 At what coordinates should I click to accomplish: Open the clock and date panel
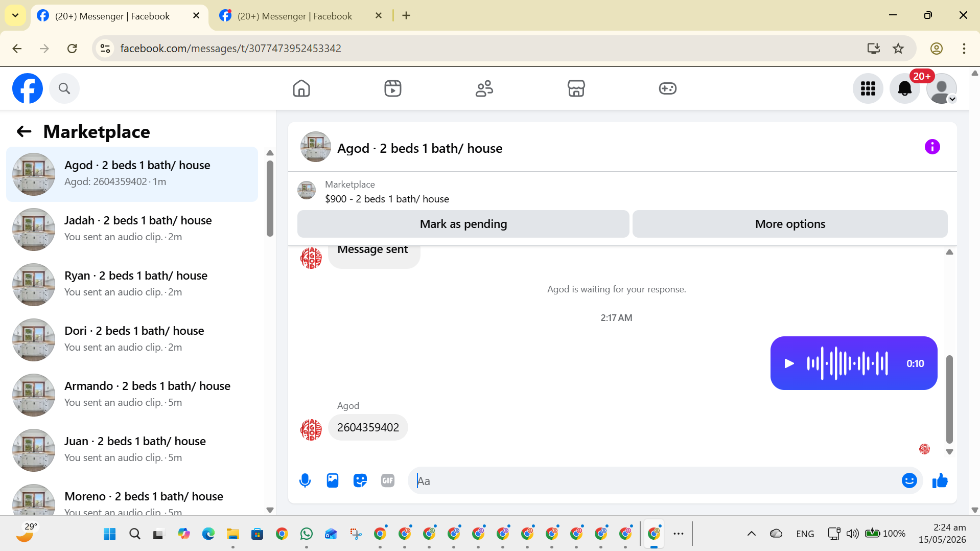click(x=942, y=534)
